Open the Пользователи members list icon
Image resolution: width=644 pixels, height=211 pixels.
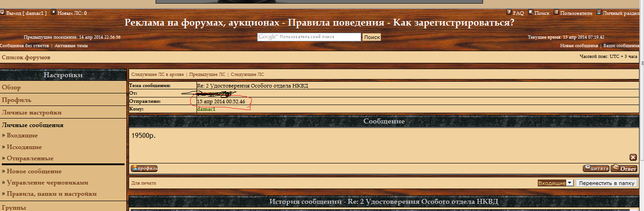(556, 13)
